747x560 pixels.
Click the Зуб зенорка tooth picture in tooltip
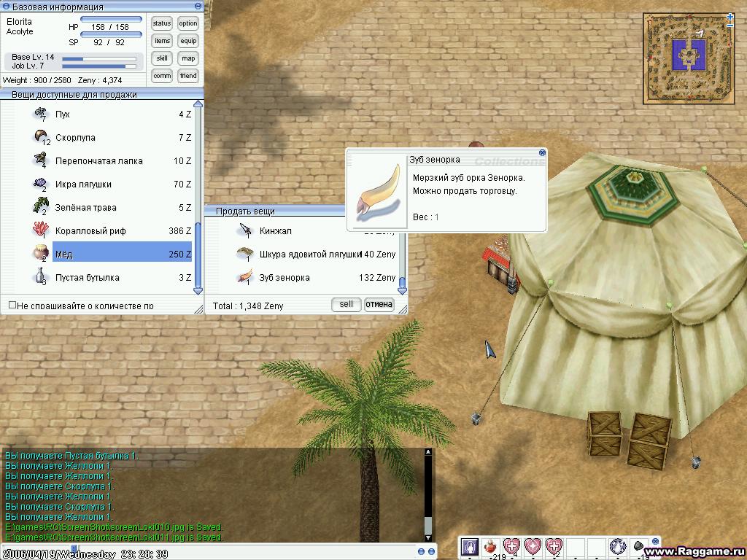click(x=379, y=192)
